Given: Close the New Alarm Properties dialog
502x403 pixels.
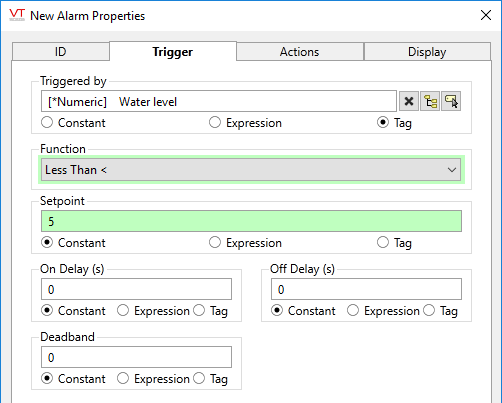Looking at the screenshot, I should pyautogui.click(x=486, y=15).
